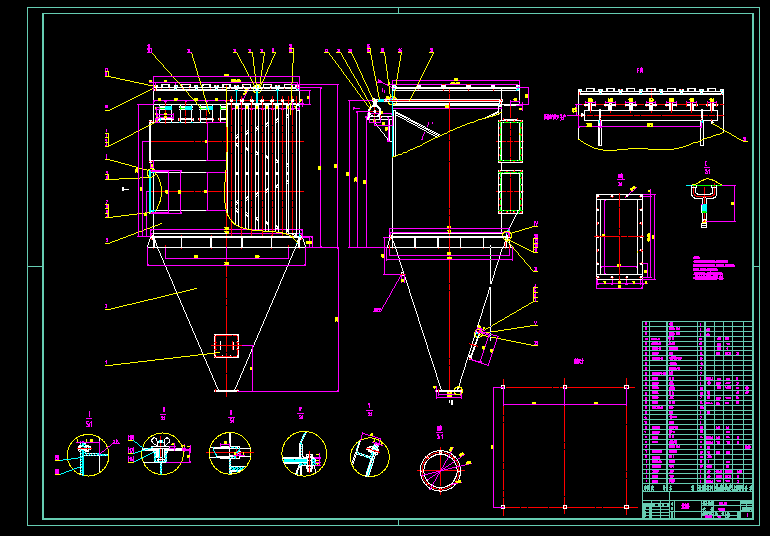
Task: Select the curved inlet duct on front view
Action: tap(156, 192)
